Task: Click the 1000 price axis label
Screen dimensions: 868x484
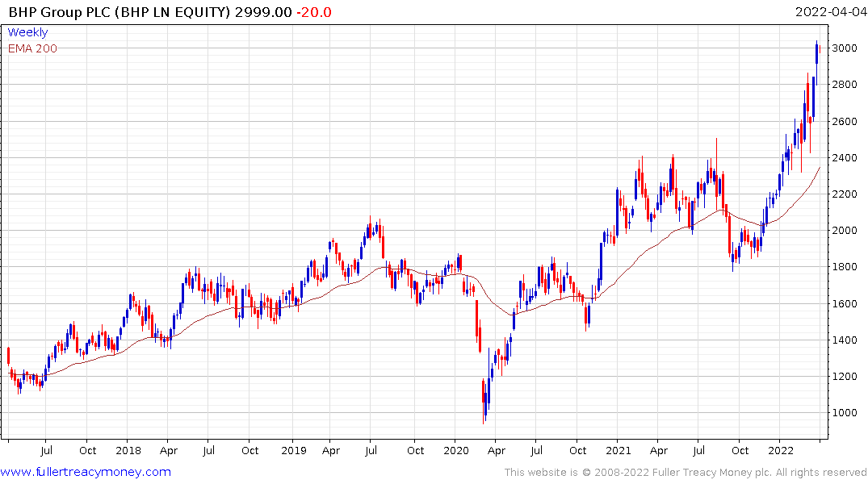Action: (x=845, y=413)
